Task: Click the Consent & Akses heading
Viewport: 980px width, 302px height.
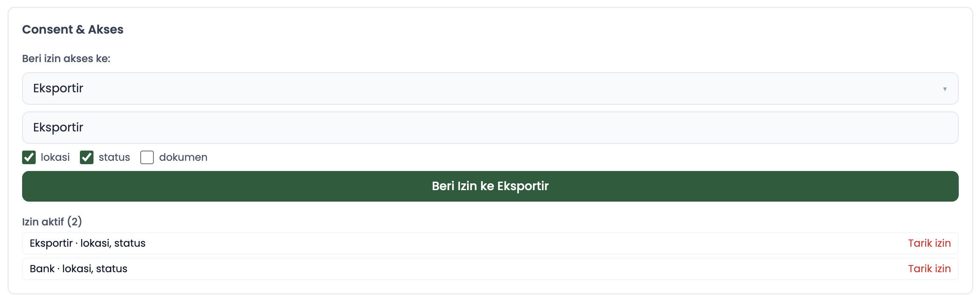Action: point(73,29)
